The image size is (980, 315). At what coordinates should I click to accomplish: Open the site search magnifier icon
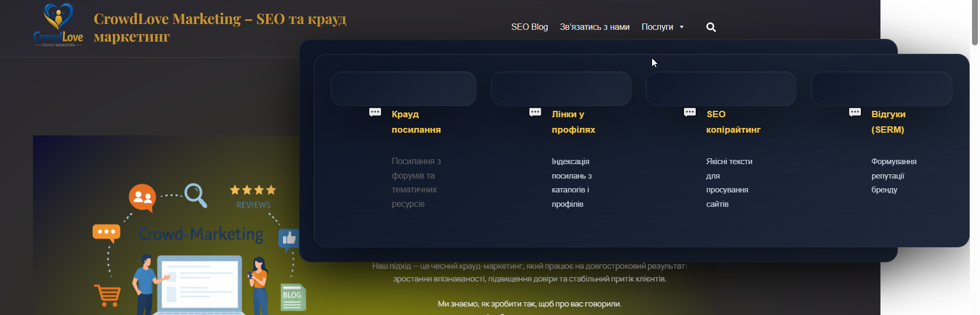[x=711, y=27]
